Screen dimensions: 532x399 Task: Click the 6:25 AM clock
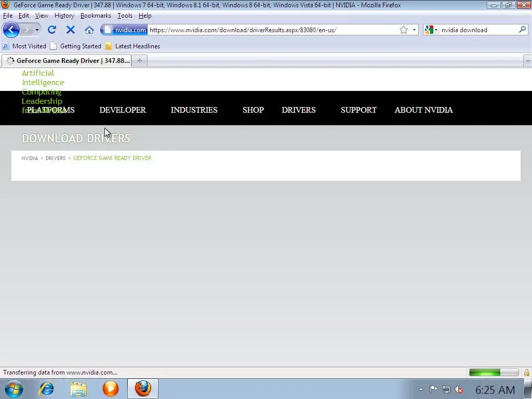(x=495, y=390)
